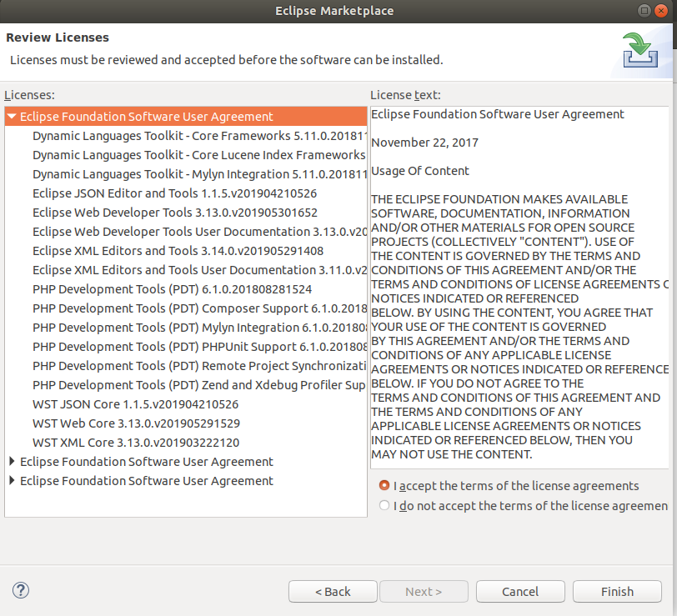
Task: Select Dynamic Languages Toolkit - Core Lucene Index Frameworks
Action: pos(199,155)
